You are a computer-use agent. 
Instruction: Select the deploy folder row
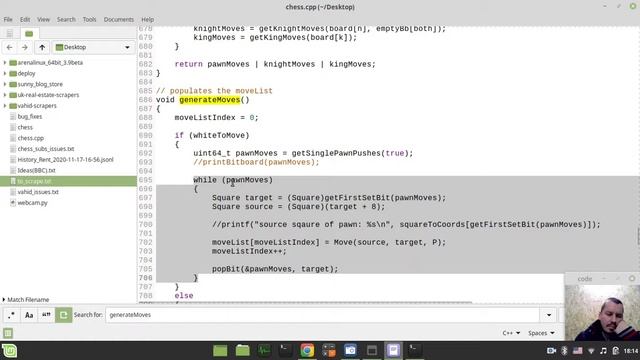click(x=68, y=73)
